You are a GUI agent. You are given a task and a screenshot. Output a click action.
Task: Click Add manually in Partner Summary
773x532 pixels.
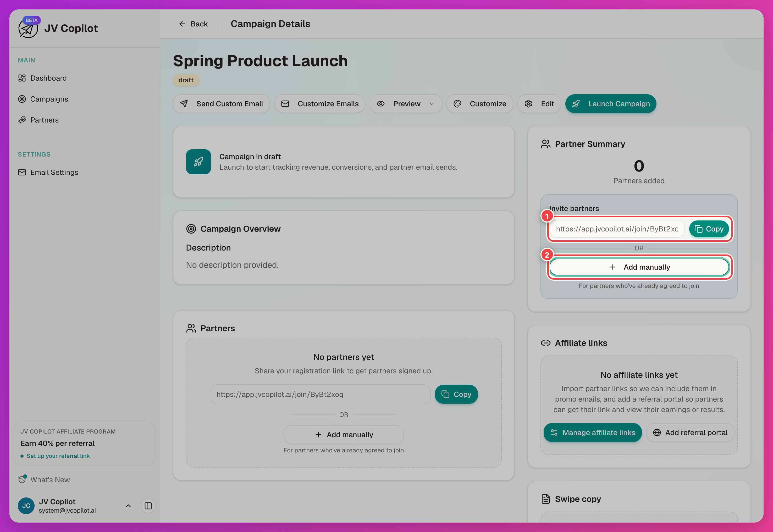coord(639,267)
